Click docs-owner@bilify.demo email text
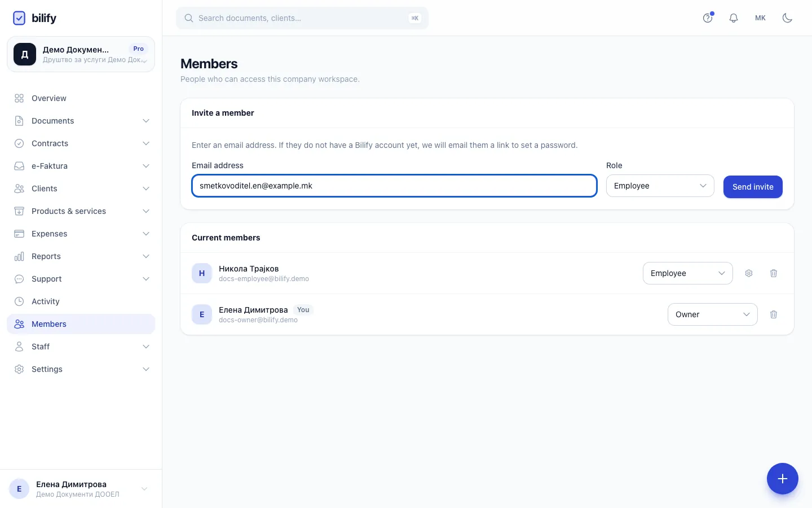Viewport: 812px width, 508px height. 258,320
